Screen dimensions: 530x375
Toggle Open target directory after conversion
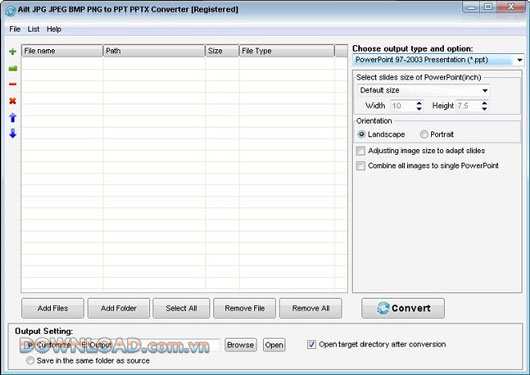tap(311, 345)
